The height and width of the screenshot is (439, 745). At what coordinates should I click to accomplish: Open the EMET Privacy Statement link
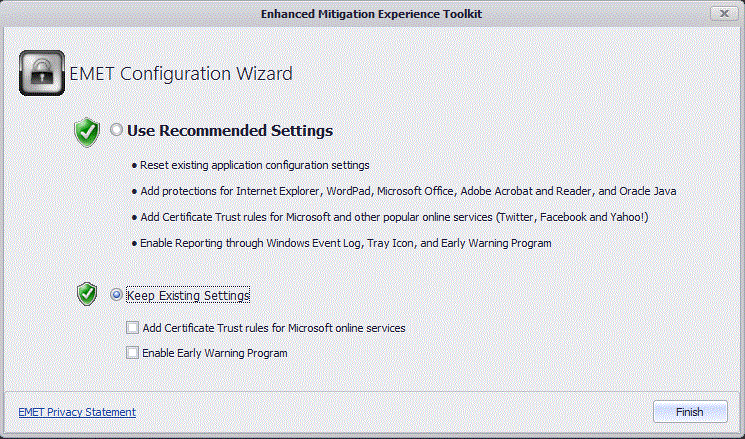(x=77, y=412)
